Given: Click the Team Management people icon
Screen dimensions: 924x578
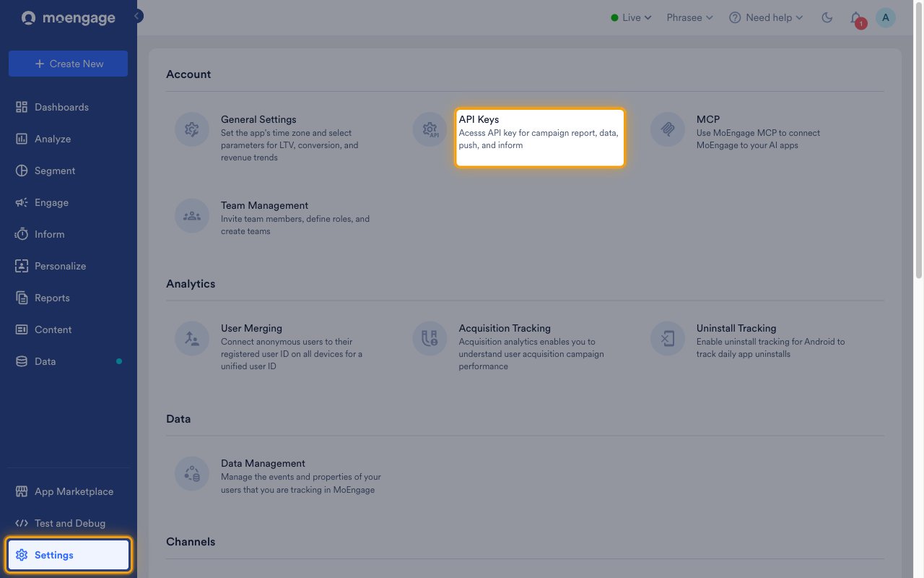Looking at the screenshot, I should pyautogui.click(x=192, y=216).
